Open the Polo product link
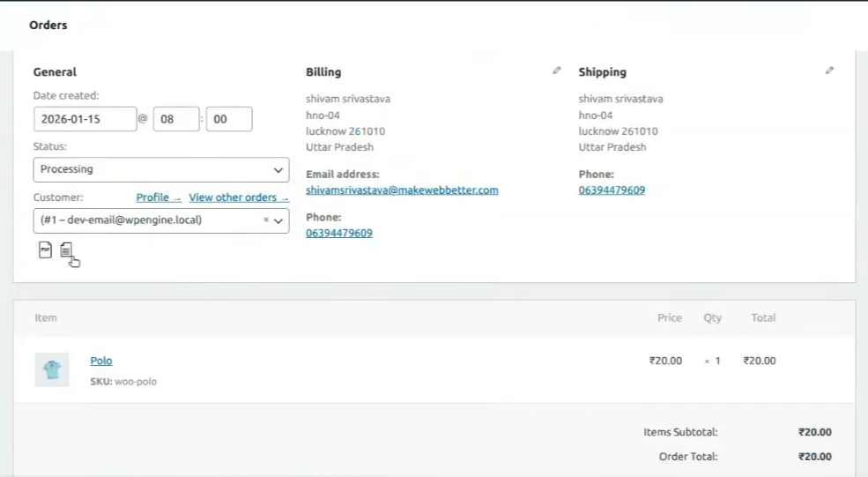This screenshot has height=477, width=868. [101, 361]
